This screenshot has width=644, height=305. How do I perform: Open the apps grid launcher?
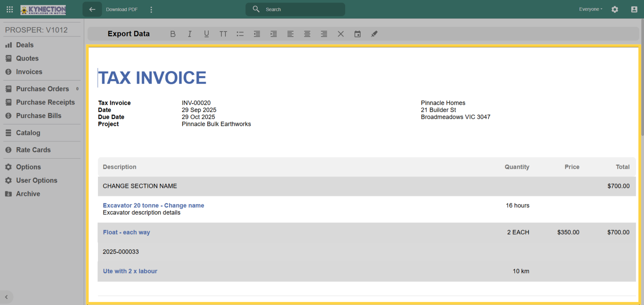[x=10, y=9]
